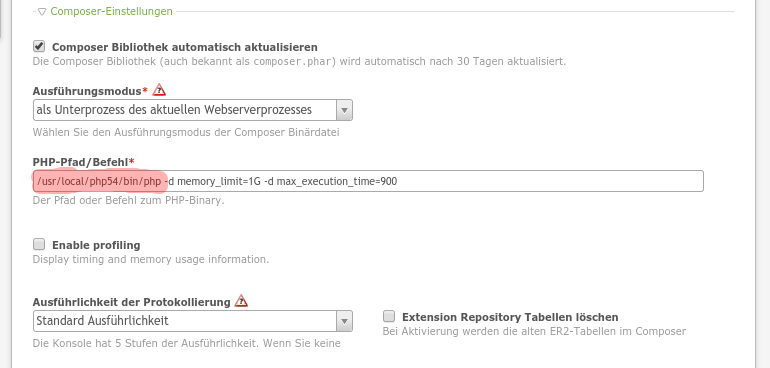
Task: Click the warning icon beside Ausführungsmodus
Action: tap(159, 90)
